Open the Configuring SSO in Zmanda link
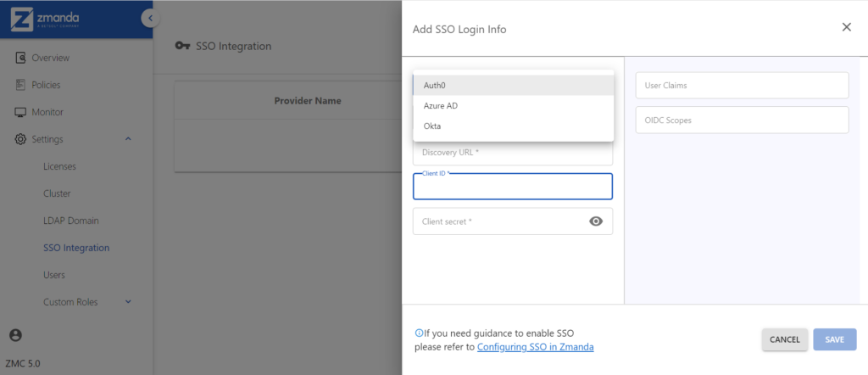This screenshot has width=868, height=375. pyautogui.click(x=536, y=347)
